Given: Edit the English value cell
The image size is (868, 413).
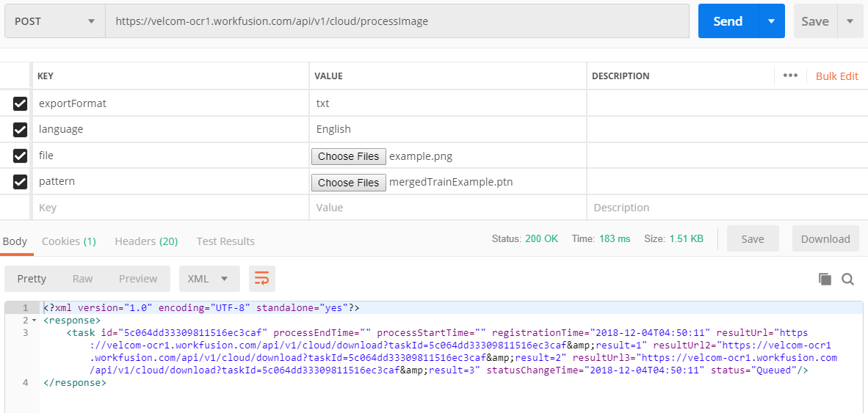Looking at the screenshot, I should [x=448, y=129].
